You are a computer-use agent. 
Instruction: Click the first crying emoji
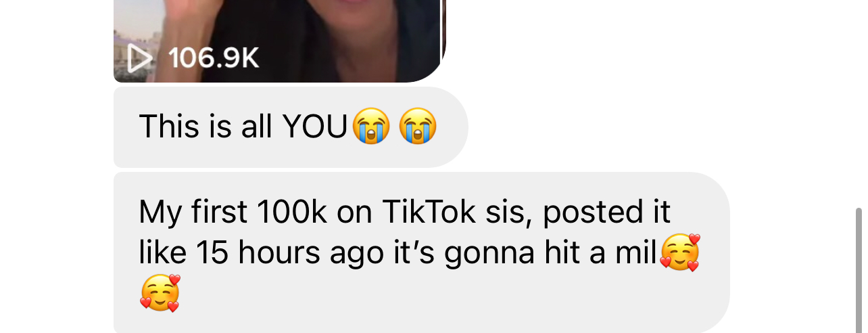click(369, 127)
